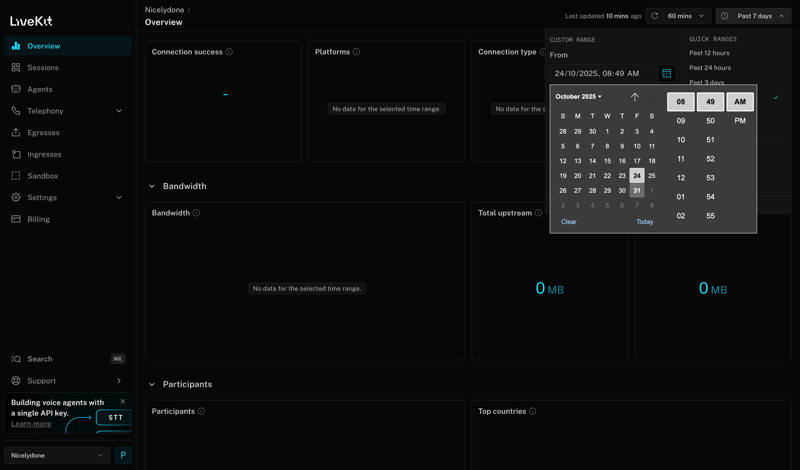
Task: Select hour 08 in time list
Action: [681, 102]
